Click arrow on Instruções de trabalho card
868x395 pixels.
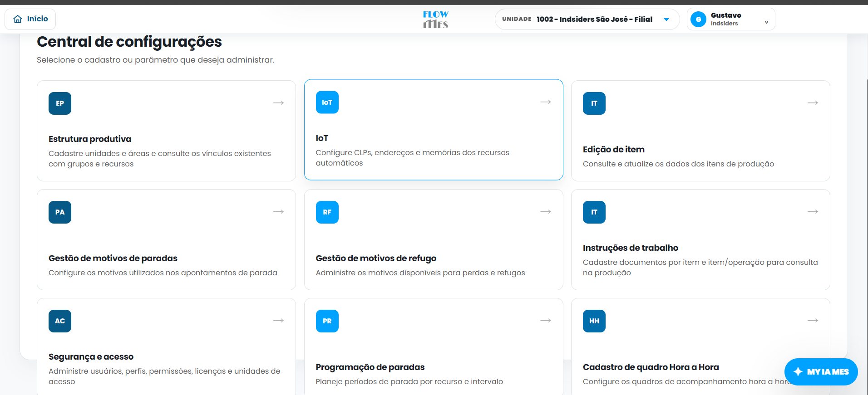pos(813,212)
